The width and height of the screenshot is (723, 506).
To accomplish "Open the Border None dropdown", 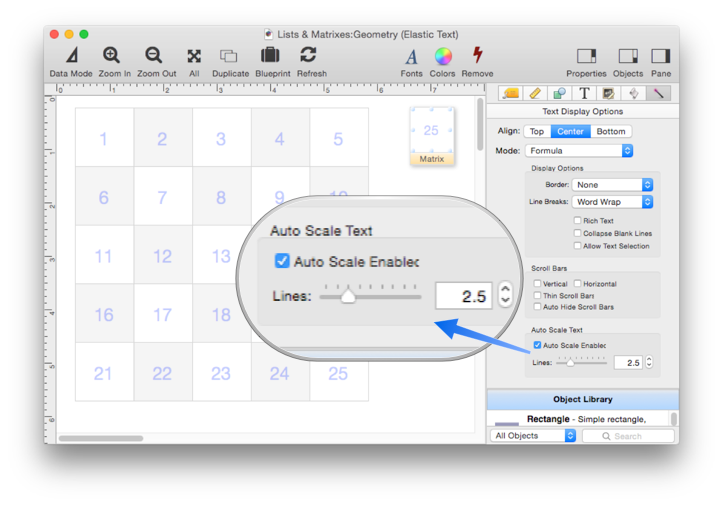I will [x=612, y=185].
